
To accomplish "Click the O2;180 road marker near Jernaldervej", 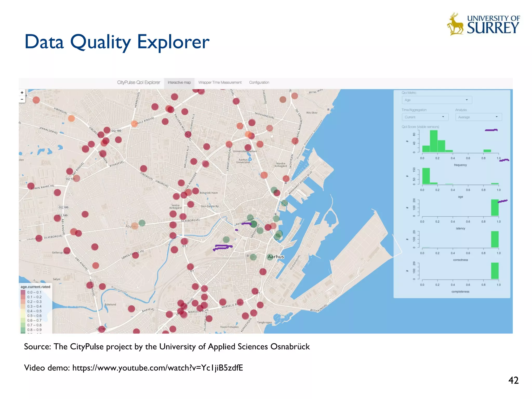I will coord(116,131).
